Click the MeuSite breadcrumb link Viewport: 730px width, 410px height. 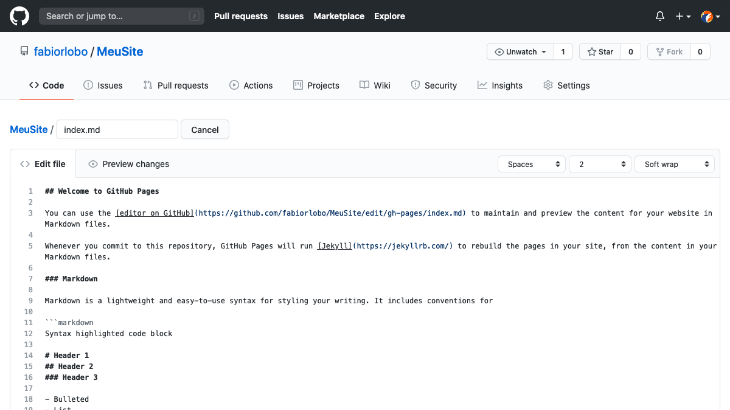[x=28, y=129]
